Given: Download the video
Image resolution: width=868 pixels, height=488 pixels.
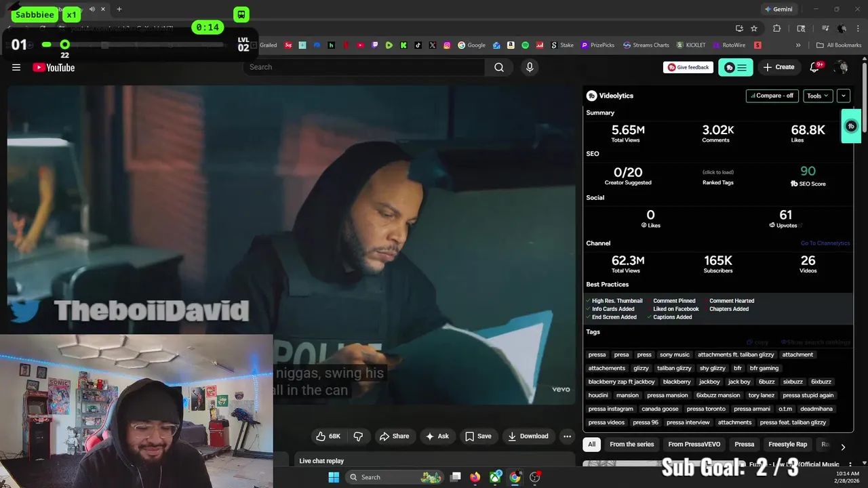Looking at the screenshot, I should coord(528,436).
